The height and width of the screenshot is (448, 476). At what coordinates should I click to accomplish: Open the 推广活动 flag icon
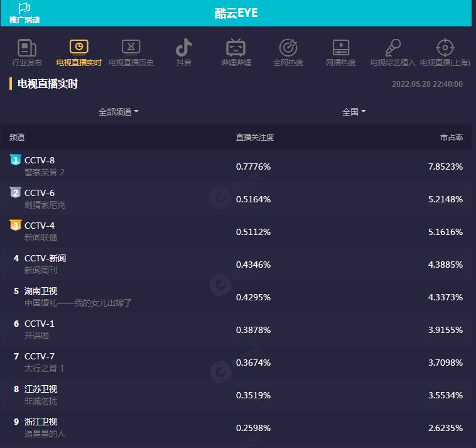pyautogui.click(x=24, y=8)
